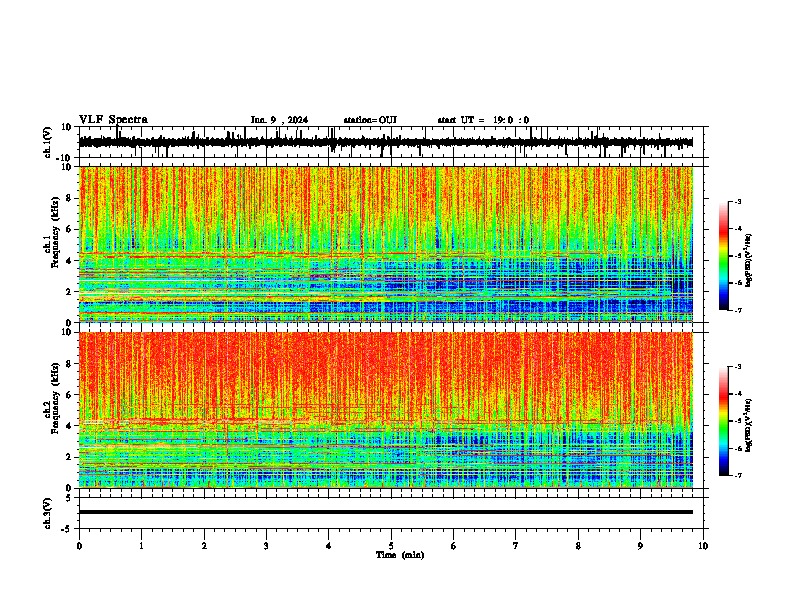Click the ch.1 color bar "log(PSD)" label

click(749, 261)
